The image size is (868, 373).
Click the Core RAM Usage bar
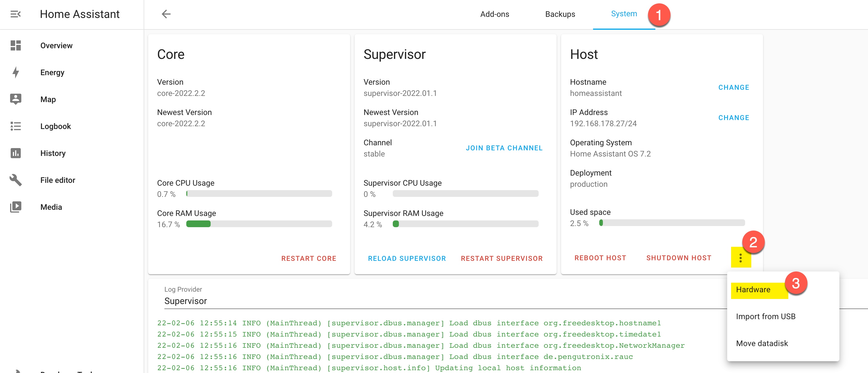259,224
